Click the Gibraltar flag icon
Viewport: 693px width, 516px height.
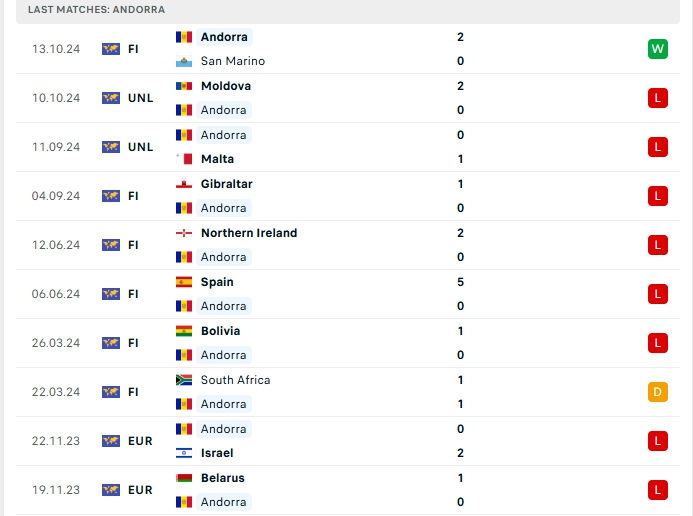pyautogui.click(x=184, y=184)
